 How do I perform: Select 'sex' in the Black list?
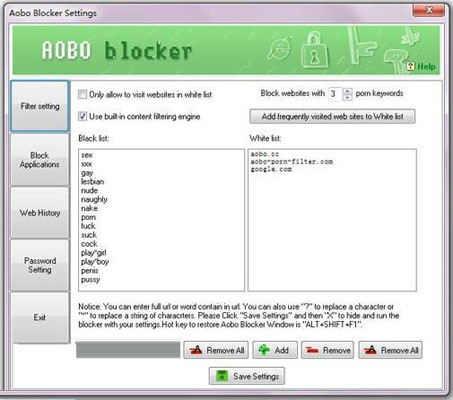tap(87, 155)
